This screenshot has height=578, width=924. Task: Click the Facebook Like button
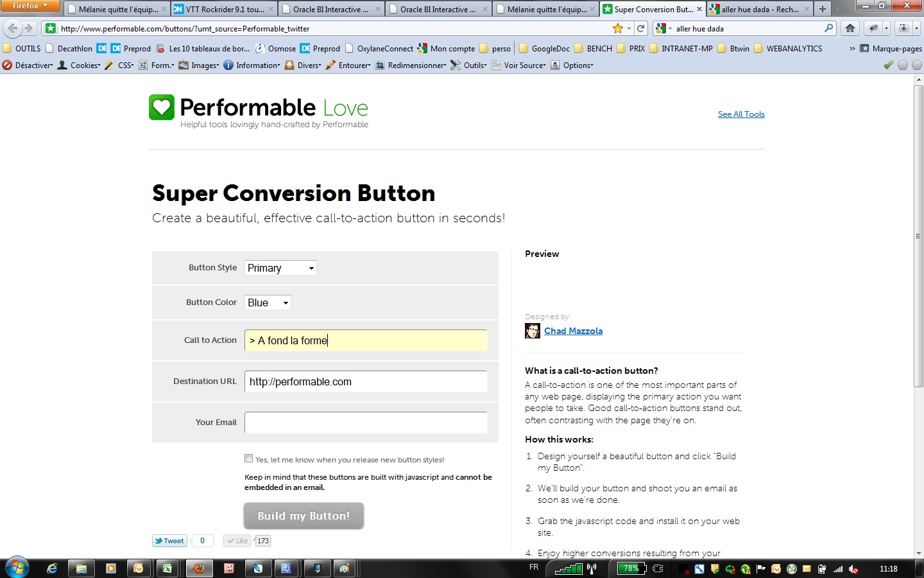[238, 541]
